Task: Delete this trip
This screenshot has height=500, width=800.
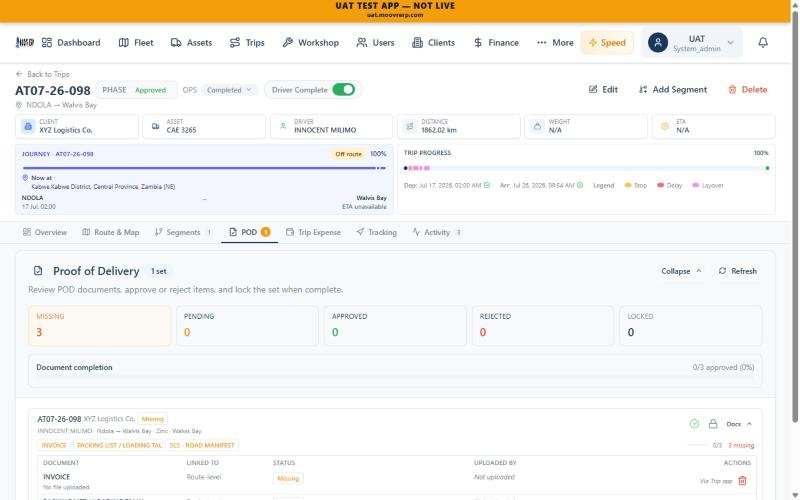Action: coord(747,90)
